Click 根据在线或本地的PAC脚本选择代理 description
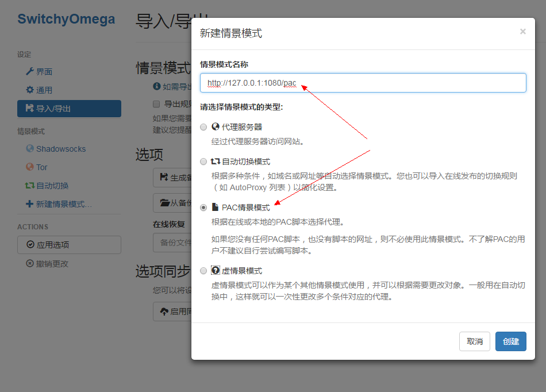 point(278,222)
